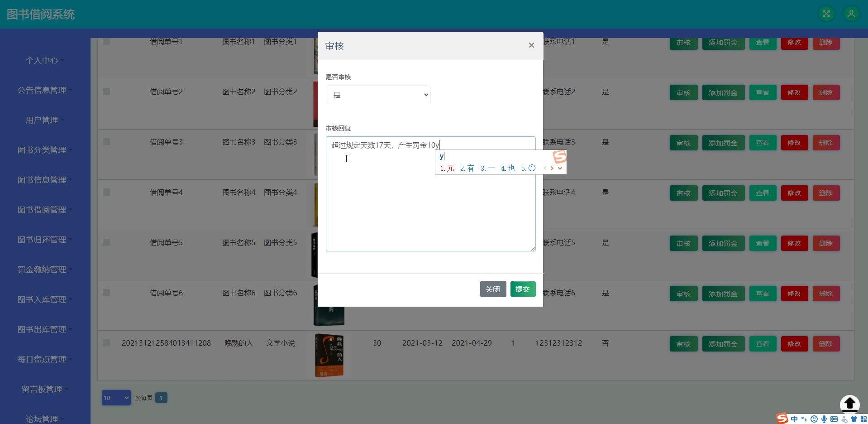This screenshot has height=424, width=868.
Task: Switch Chinese/English mode via 中 icon
Action: tap(794, 419)
